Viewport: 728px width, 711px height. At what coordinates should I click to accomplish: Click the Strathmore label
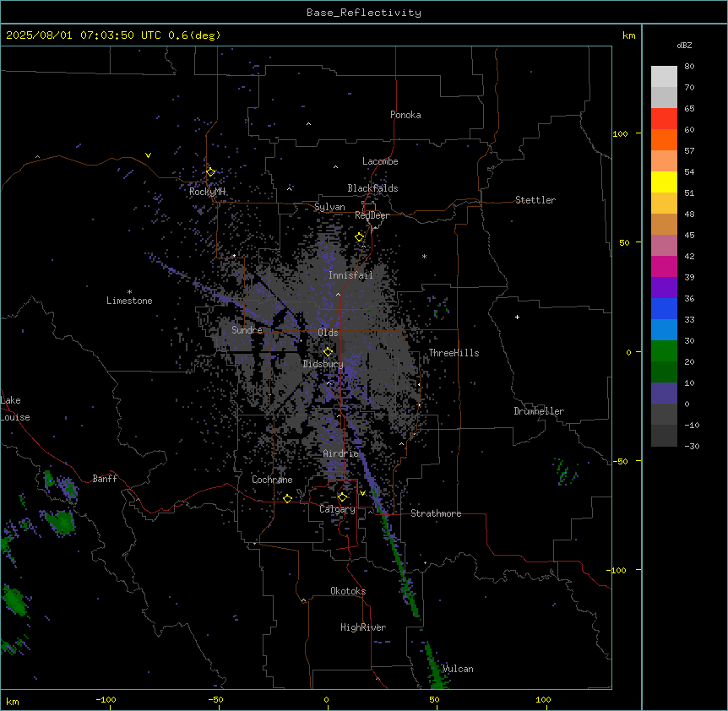tap(436, 513)
